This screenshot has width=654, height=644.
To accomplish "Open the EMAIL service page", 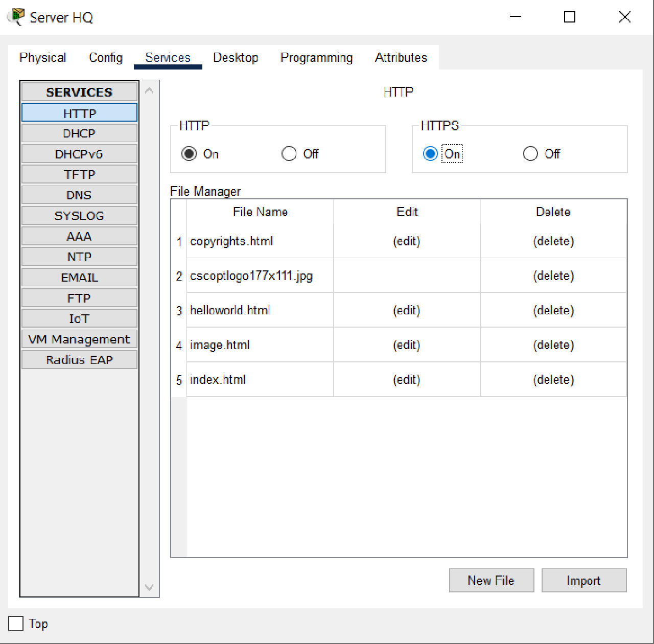I will point(79,277).
